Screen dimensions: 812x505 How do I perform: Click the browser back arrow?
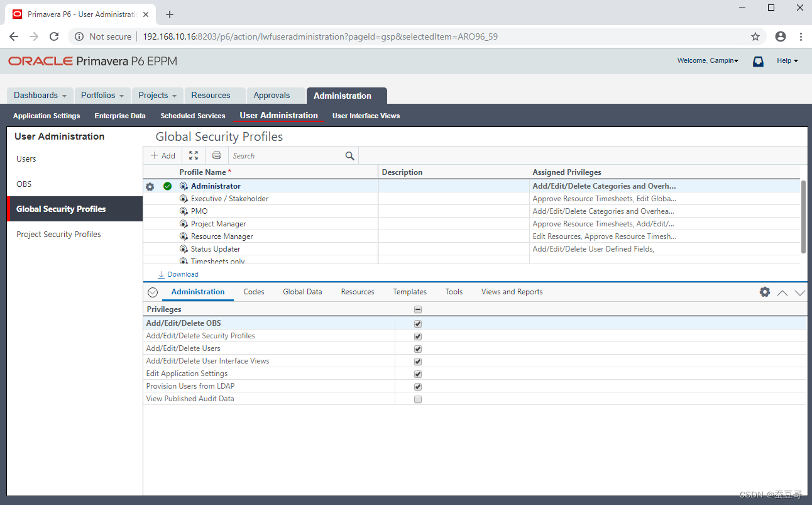coord(14,36)
